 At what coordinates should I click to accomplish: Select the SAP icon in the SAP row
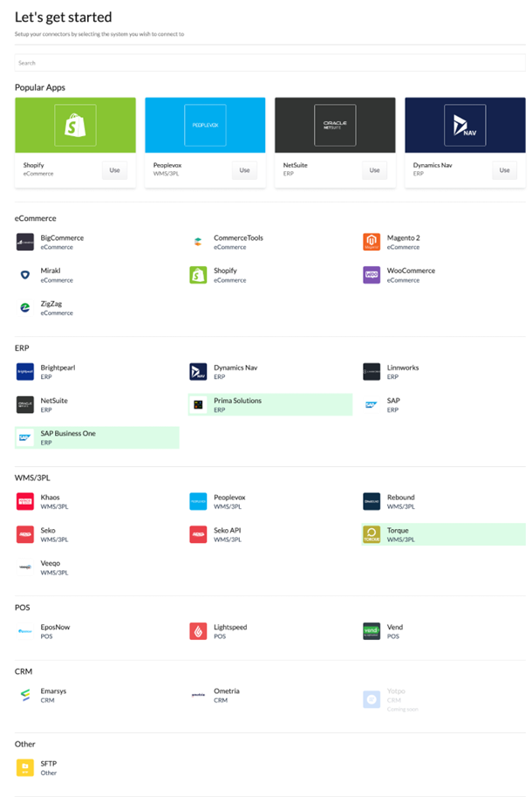click(372, 404)
